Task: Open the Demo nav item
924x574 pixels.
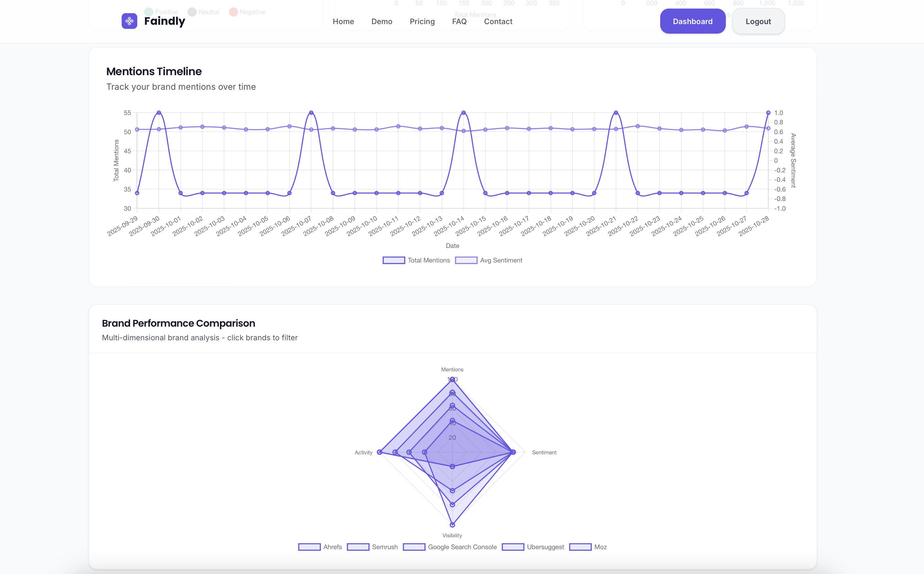Action: (381, 22)
